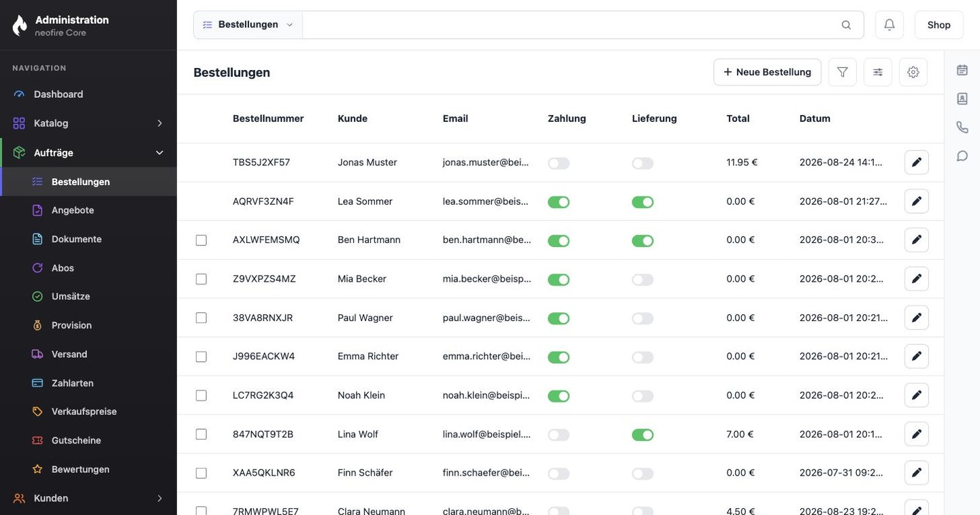Open the notifications bell
The width and height of the screenshot is (980, 515).
click(889, 24)
